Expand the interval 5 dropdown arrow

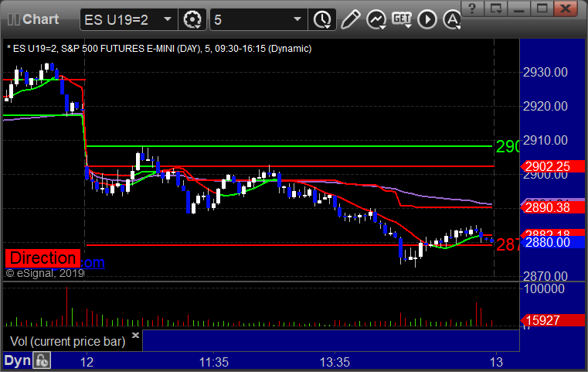click(297, 19)
